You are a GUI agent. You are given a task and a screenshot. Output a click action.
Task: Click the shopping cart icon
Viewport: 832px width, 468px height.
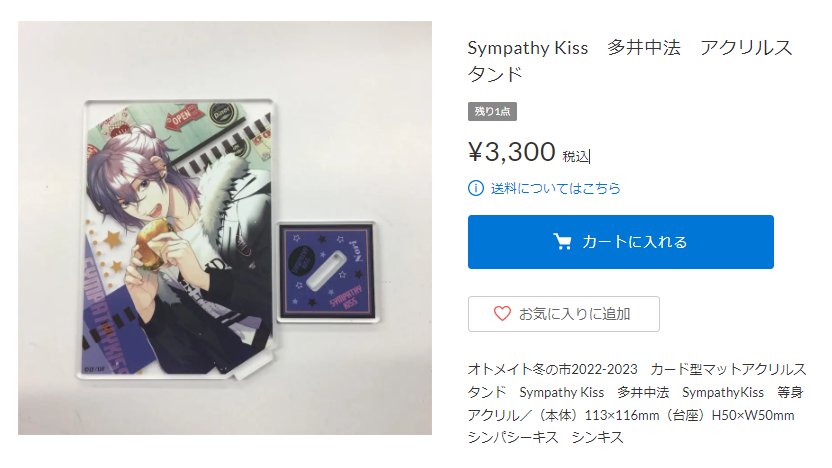click(562, 241)
